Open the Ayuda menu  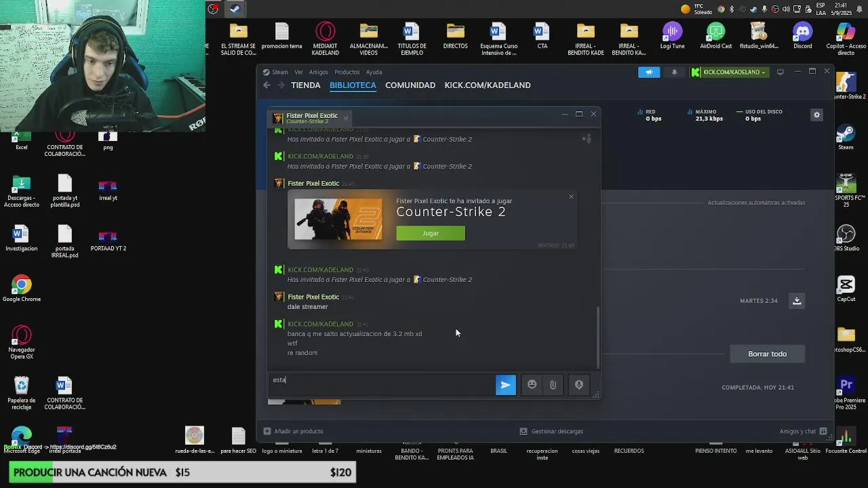point(374,72)
